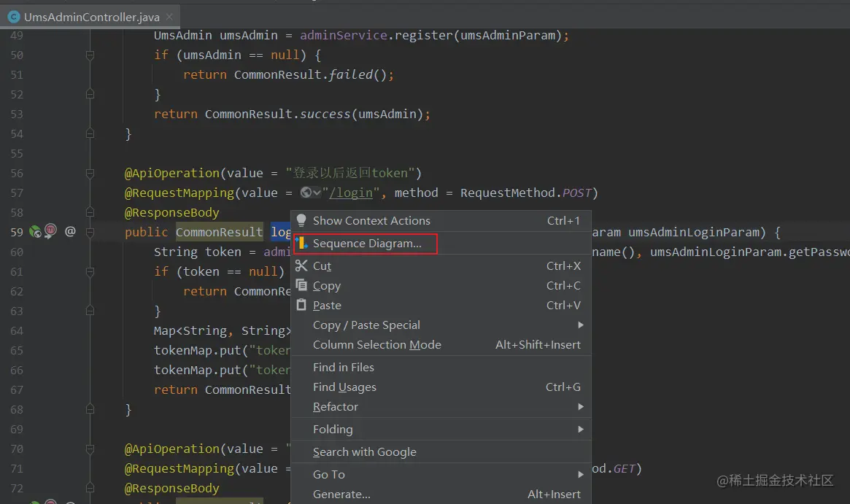Collapse the if block fold marker on line 50

pyautogui.click(x=90, y=55)
